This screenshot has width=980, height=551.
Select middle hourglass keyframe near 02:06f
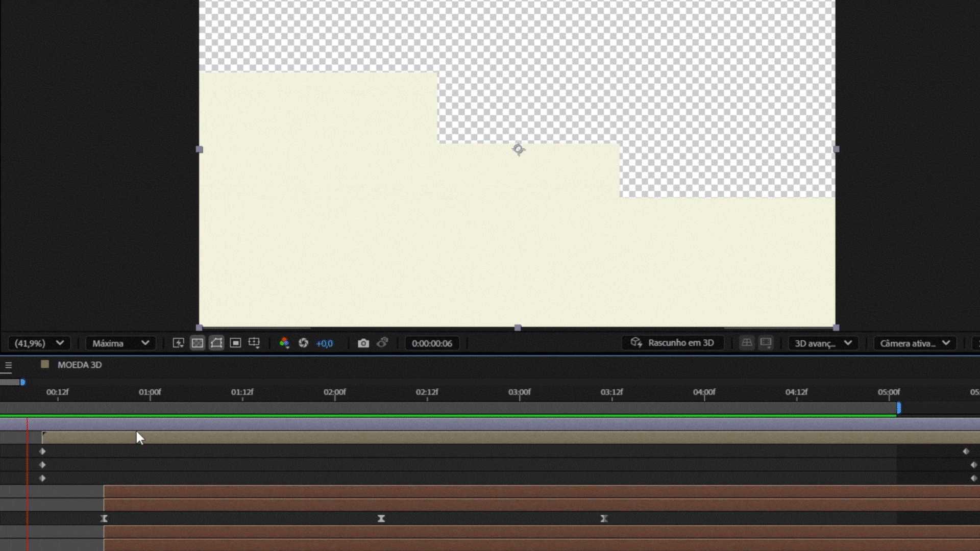381,518
